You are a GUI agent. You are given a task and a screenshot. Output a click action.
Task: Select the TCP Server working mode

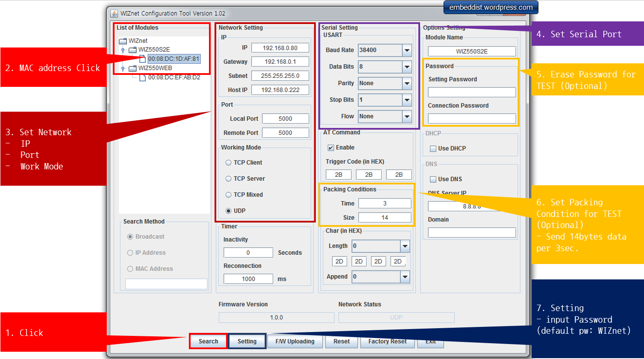pyautogui.click(x=229, y=178)
